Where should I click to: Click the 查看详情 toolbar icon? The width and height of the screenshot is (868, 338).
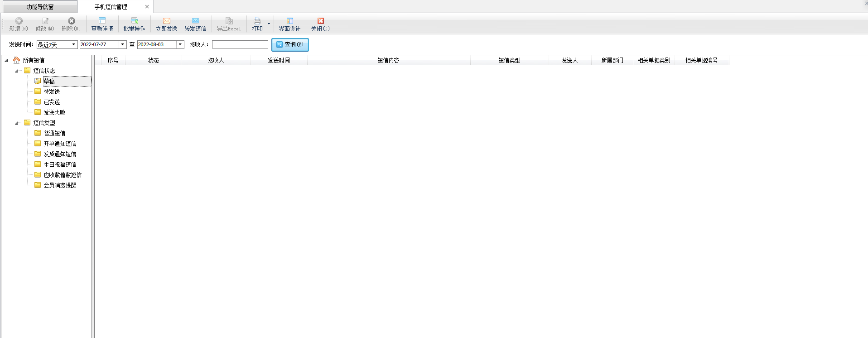(x=102, y=21)
